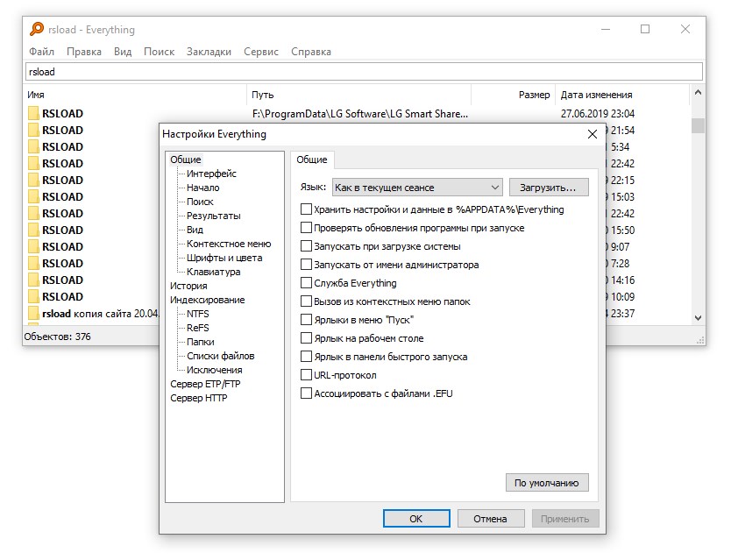Click the folder icon beside "rsload копия сайта"
This screenshot has height=560, width=731.
[x=36, y=313]
